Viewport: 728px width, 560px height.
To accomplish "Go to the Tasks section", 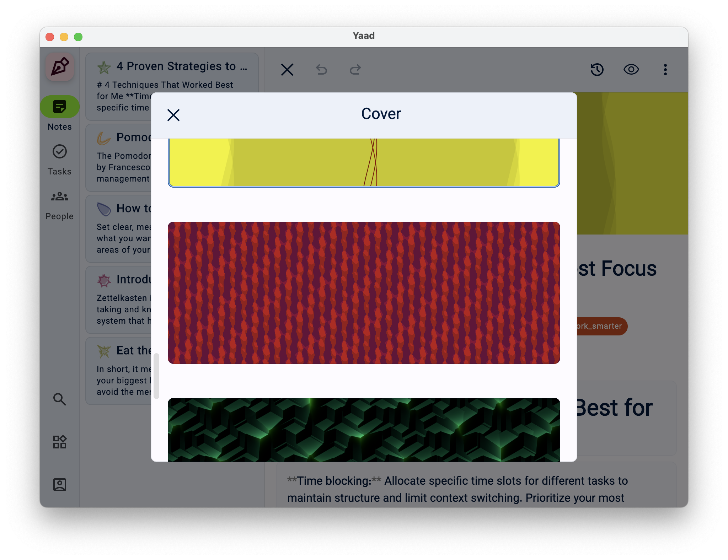I will point(59,160).
